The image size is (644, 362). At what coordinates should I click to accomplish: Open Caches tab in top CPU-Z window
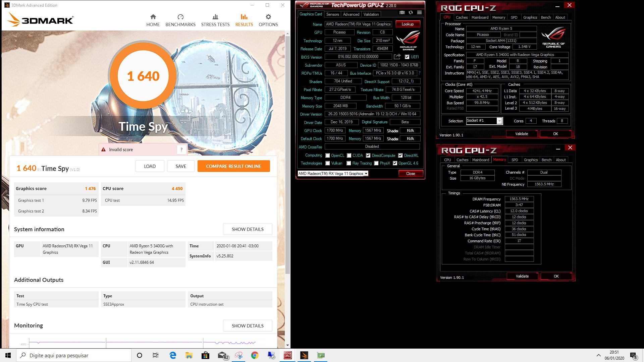pos(462,17)
